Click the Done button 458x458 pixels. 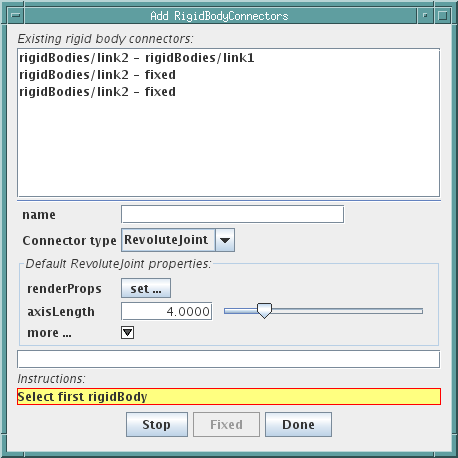(x=298, y=424)
